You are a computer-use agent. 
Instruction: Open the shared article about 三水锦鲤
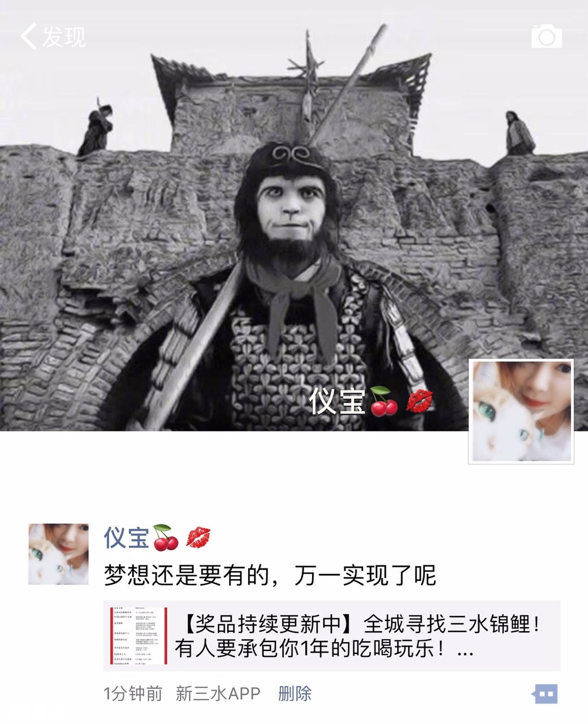click(x=332, y=636)
